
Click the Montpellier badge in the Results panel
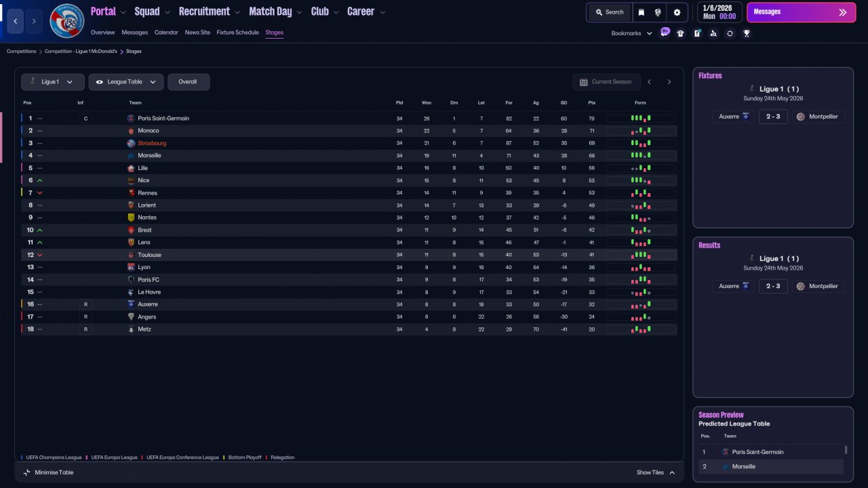[800, 286]
